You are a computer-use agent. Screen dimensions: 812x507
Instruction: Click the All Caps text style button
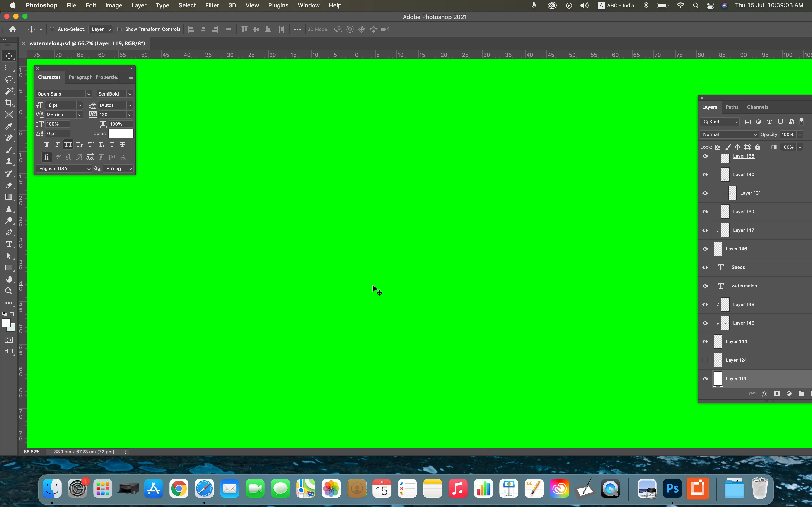68,145
